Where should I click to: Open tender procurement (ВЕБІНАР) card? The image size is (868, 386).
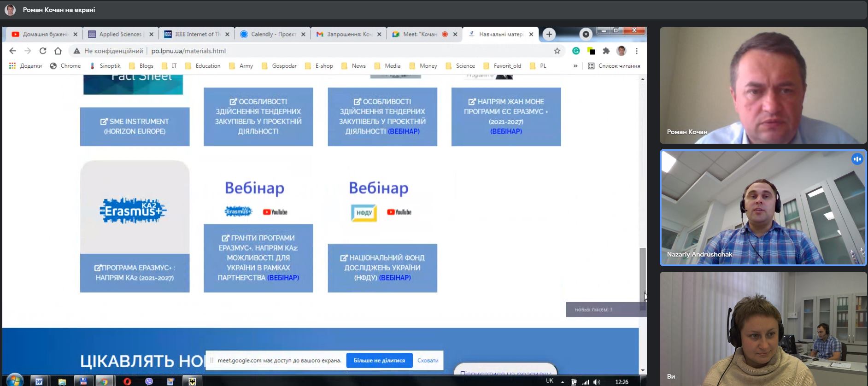point(382,117)
